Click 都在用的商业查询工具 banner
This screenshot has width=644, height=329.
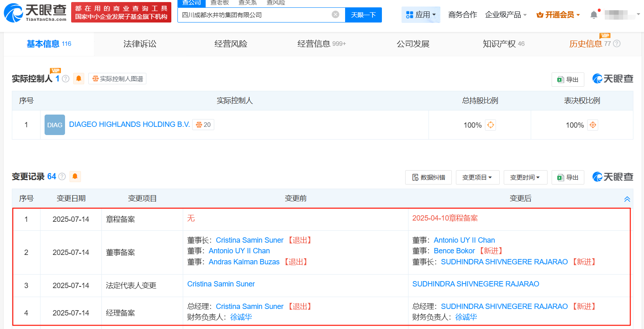pos(121,12)
